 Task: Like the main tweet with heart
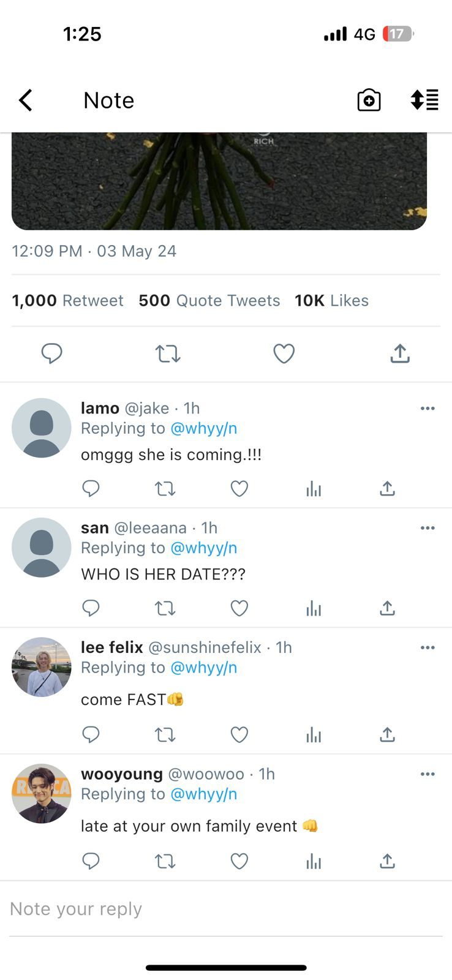click(284, 353)
